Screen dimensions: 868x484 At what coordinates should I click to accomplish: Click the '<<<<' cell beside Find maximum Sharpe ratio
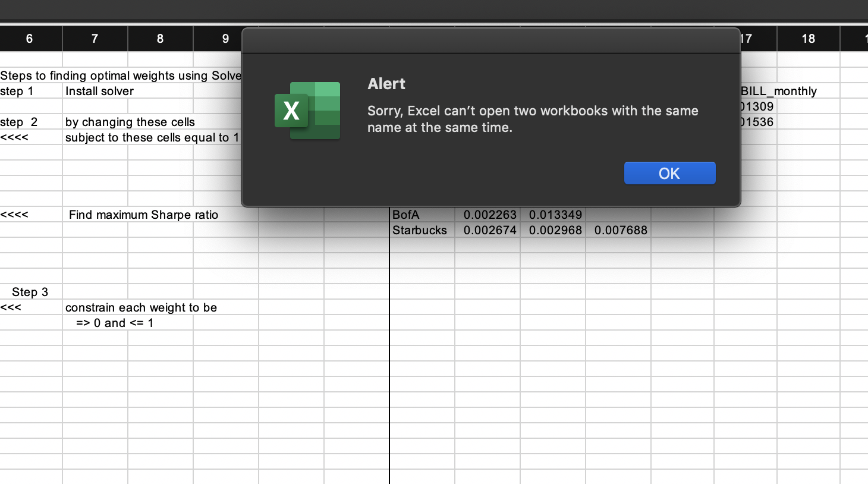pos(31,215)
